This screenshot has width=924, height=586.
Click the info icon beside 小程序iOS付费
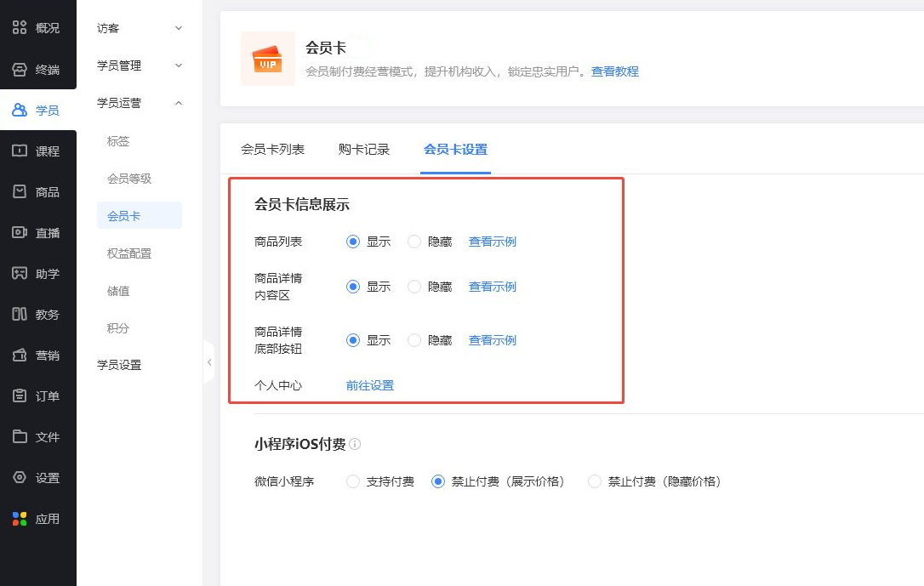[x=355, y=444]
